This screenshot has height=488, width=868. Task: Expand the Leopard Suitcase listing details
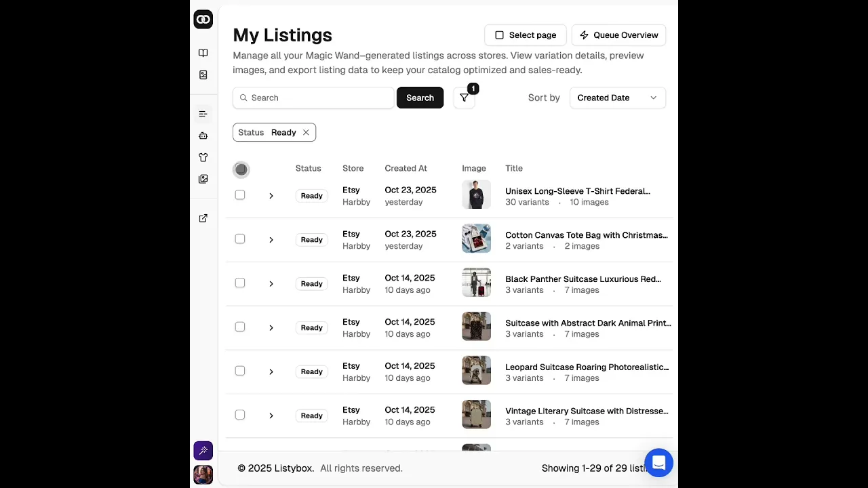271,372
